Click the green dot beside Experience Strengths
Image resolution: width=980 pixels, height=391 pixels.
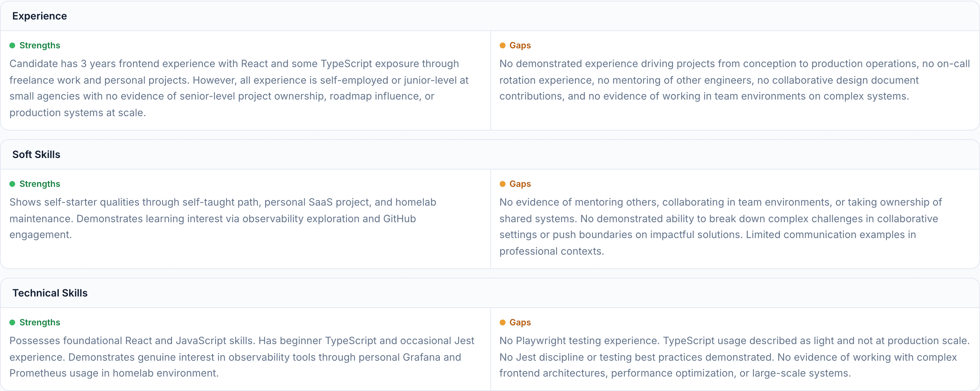point(12,45)
